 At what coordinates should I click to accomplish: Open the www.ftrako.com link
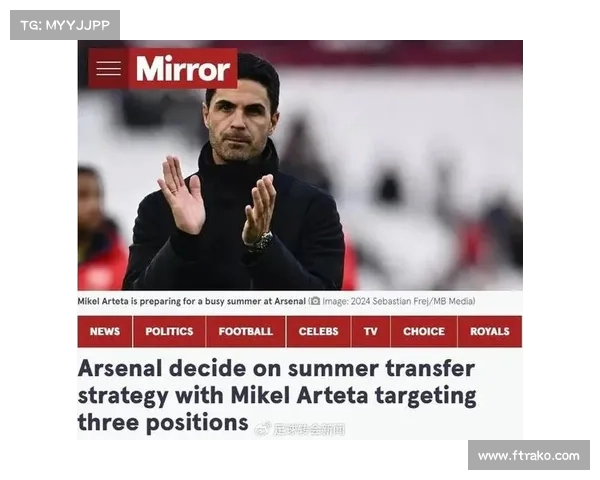[x=529, y=456]
